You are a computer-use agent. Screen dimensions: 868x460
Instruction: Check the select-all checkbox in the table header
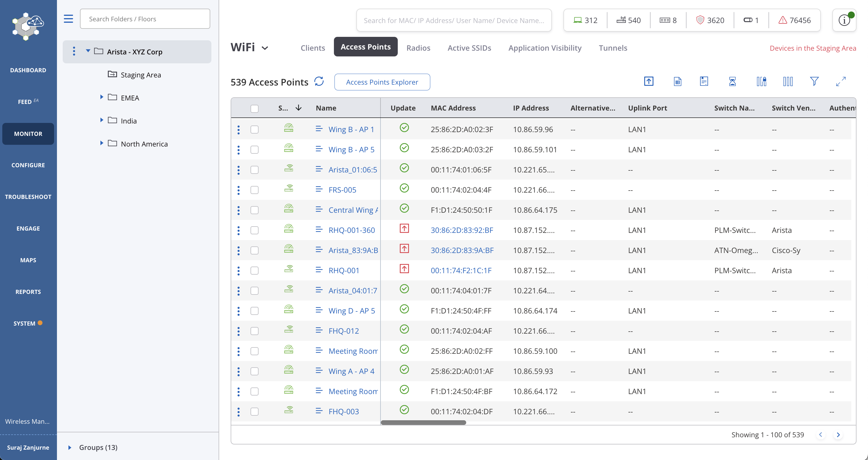point(255,108)
